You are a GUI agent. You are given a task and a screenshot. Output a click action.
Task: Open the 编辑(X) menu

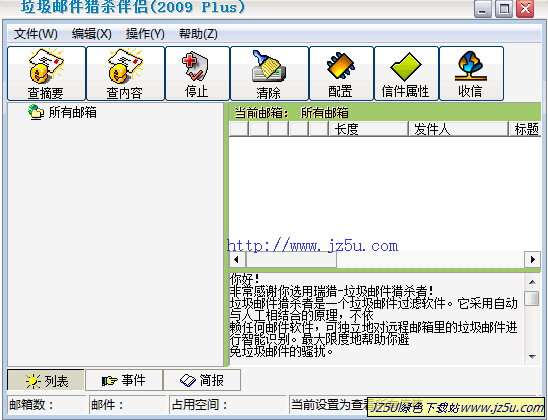click(92, 34)
